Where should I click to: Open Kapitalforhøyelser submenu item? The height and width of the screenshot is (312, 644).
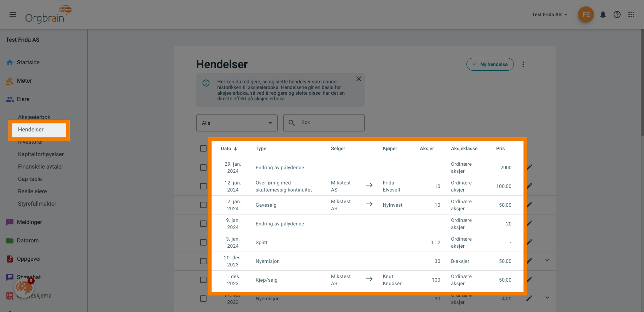pyautogui.click(x=41, y=154)
